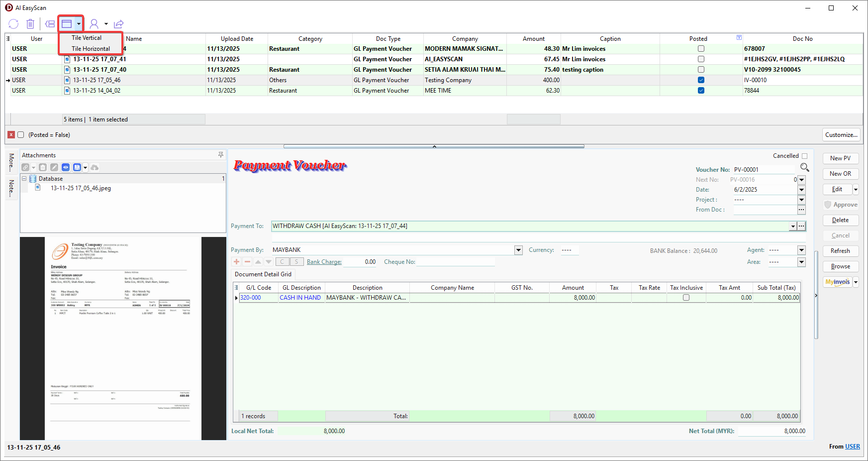Collapse the Database tree node
Image resolution: width=868 pixels, height=461 pixels.
24,179
